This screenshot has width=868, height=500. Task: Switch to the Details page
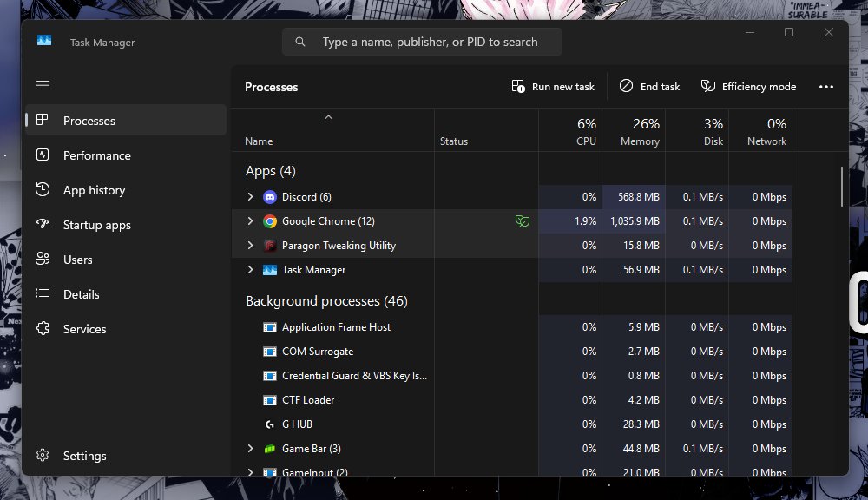(126, 294)
